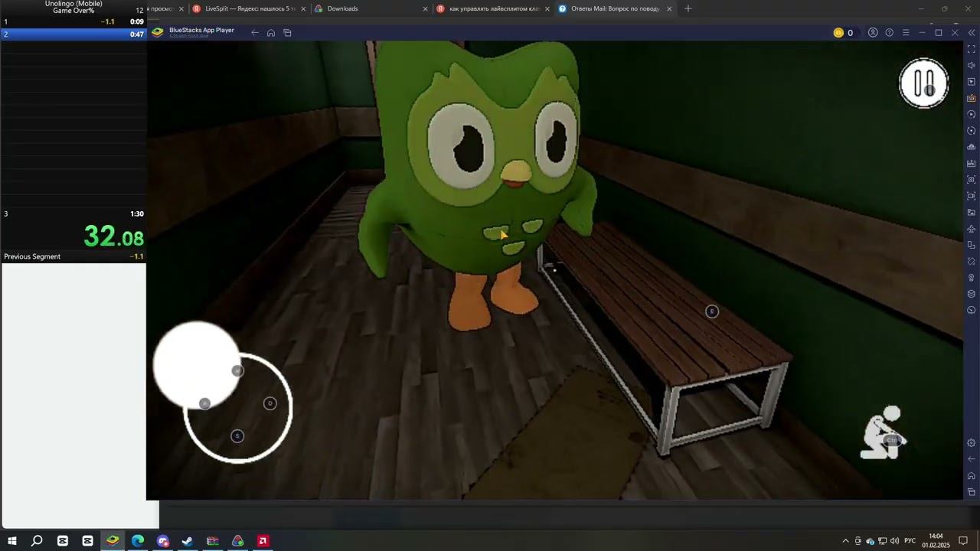Open the BlueStacks account profile icon

872,33
